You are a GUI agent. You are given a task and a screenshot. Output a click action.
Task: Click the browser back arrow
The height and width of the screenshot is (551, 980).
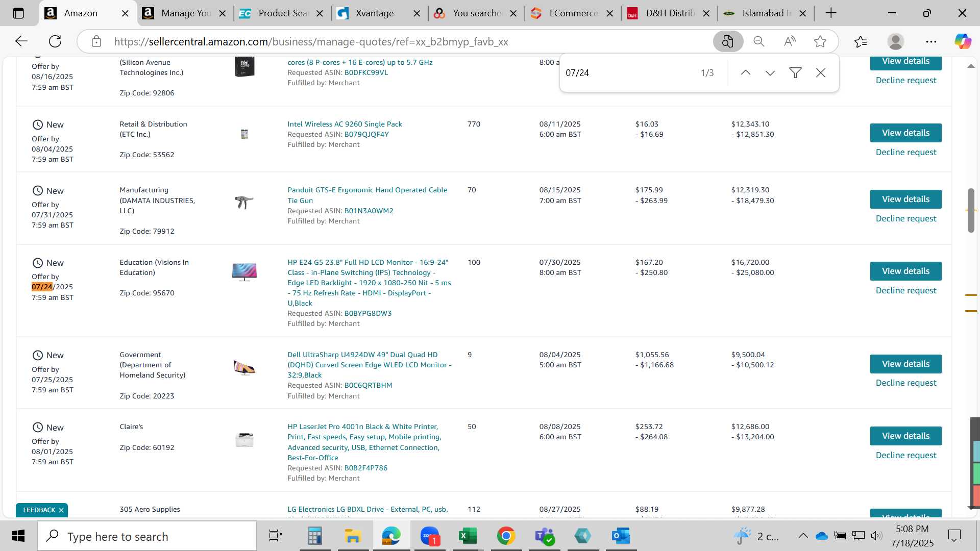pyautogui.click(x=21, y=41)
